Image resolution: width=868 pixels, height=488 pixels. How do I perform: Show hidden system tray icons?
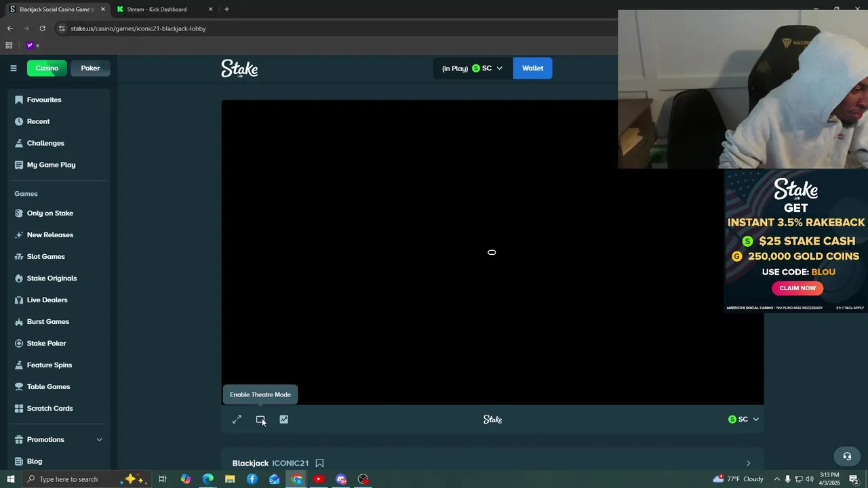click(x=777, y=479)
